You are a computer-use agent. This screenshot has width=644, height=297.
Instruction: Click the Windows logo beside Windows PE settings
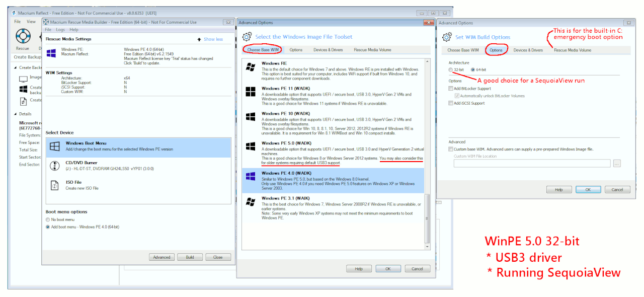51,53
